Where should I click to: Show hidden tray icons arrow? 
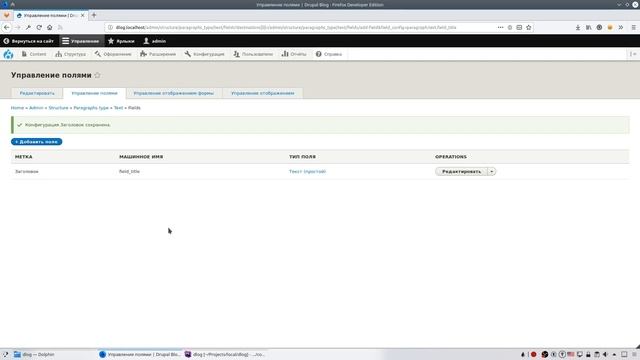pyautogui.click(x=614, y=354)
